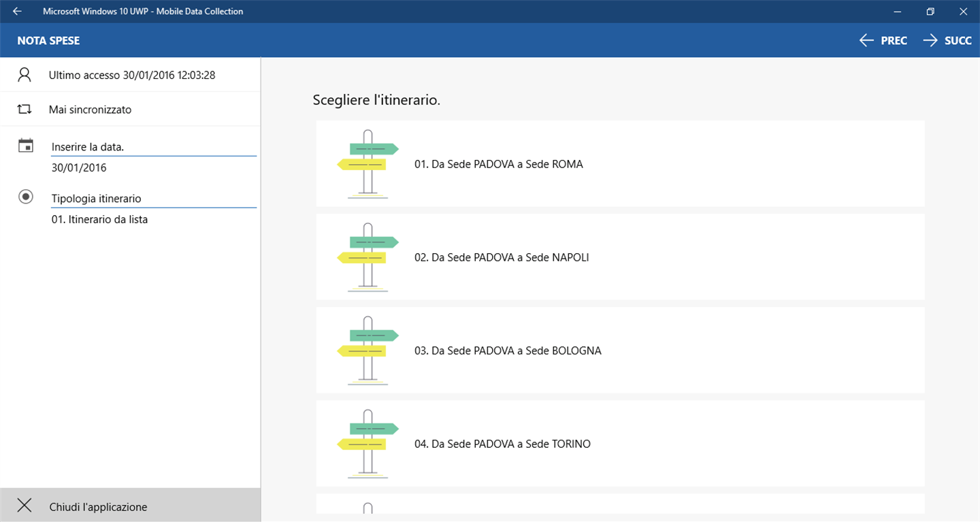The width and height of the screenshot is (980, 522).
Task: Select 04. Da Sede PADOVA a Sede TORINO
Action: pyautogui.click(x=620, y=444)
